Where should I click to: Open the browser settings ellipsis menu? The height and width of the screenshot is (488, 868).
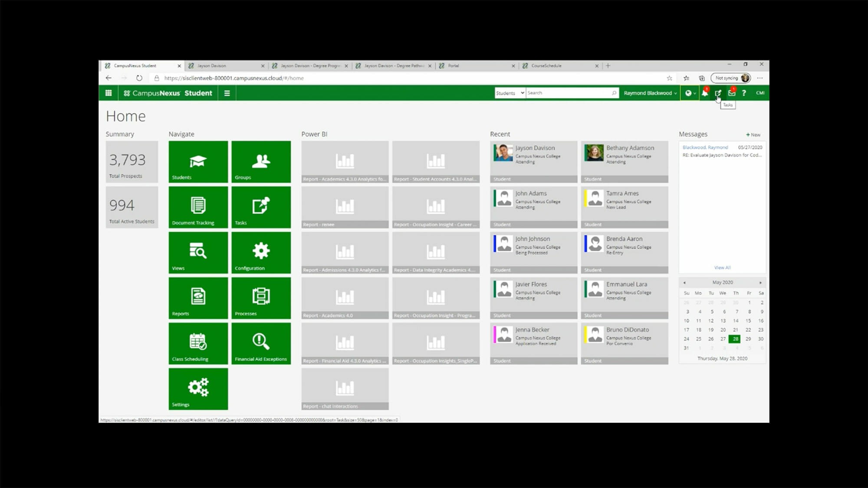[x=759, y=78]
